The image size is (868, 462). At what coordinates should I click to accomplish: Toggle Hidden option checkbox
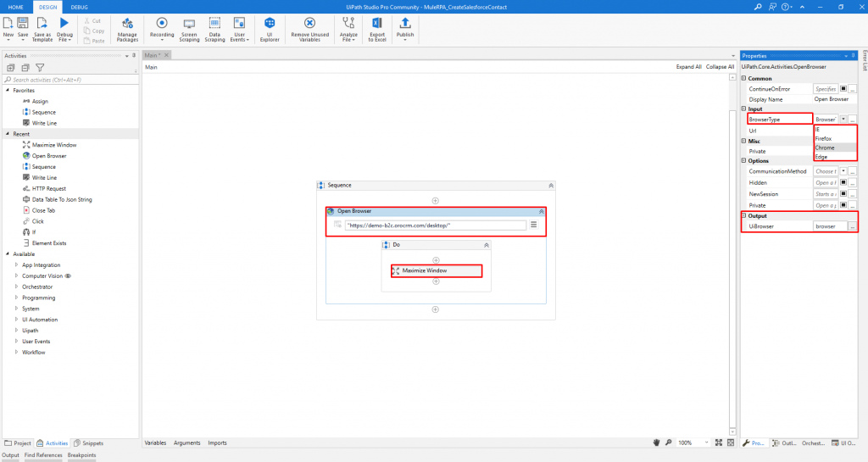point(843,182)
